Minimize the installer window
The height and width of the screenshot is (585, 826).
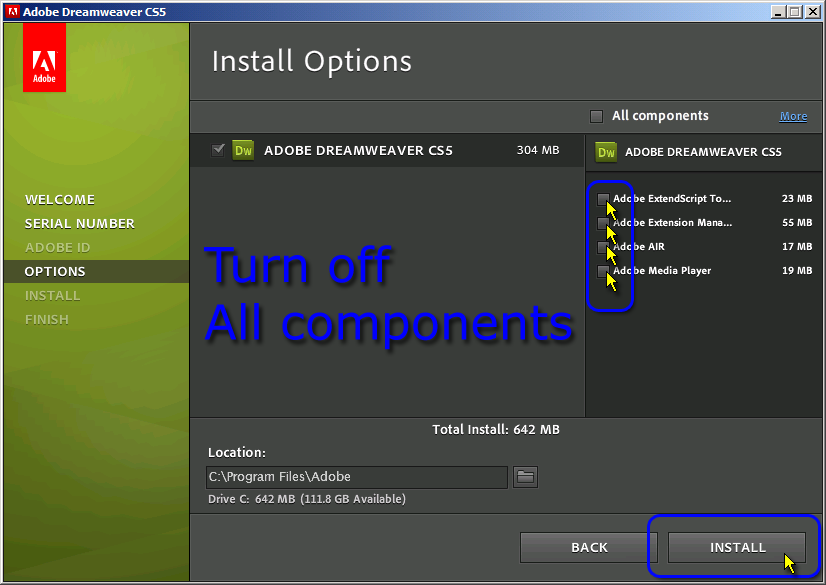(778, 12)
